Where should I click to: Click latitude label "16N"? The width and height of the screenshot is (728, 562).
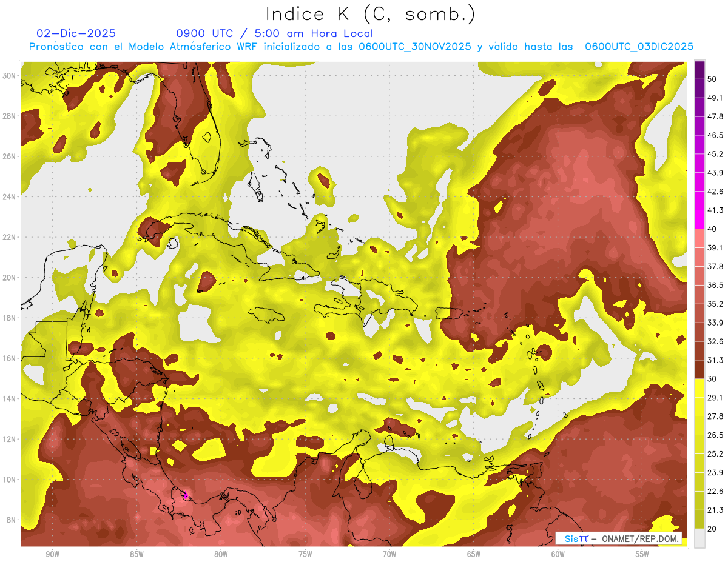9,358
